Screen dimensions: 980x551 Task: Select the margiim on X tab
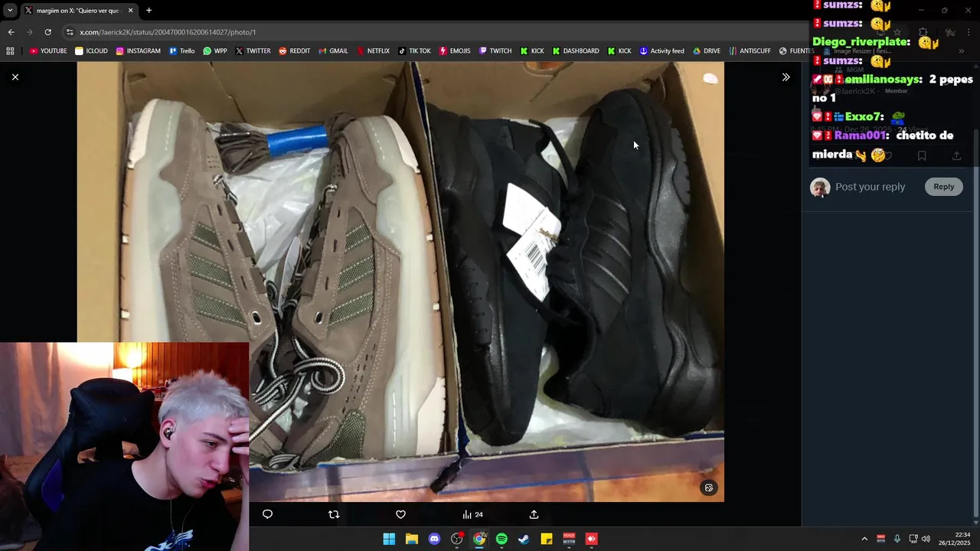(x=79, y=11)
